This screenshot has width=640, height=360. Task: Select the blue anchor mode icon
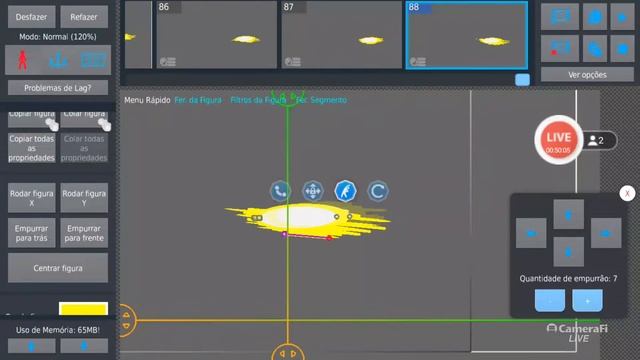[x=58, y=60]
